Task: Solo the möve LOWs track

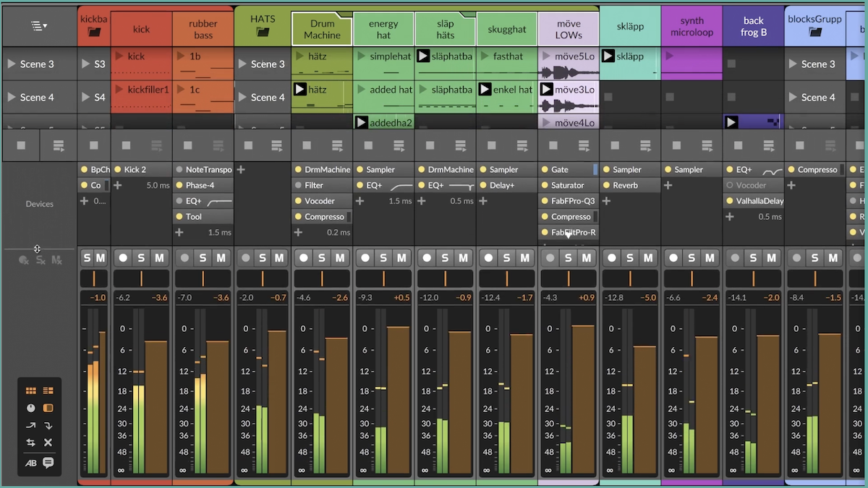Action: point(569,257)
